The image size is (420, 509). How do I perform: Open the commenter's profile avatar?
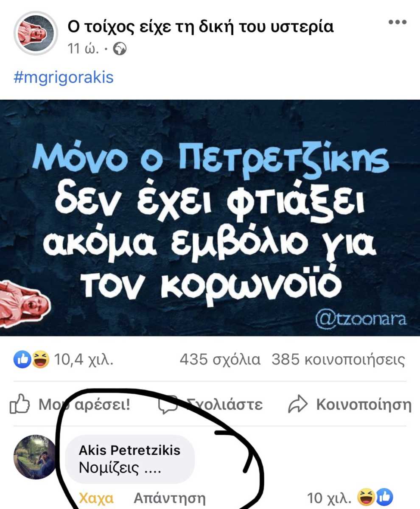[x=36, y=457]
